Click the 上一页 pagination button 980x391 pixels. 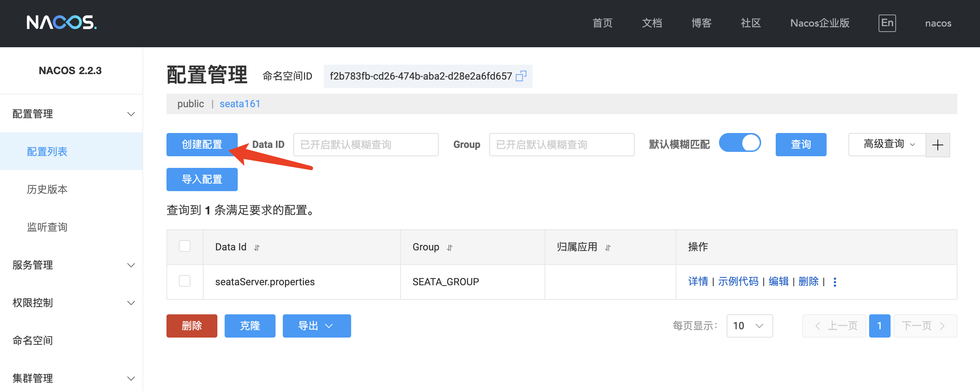pos(834,326)
